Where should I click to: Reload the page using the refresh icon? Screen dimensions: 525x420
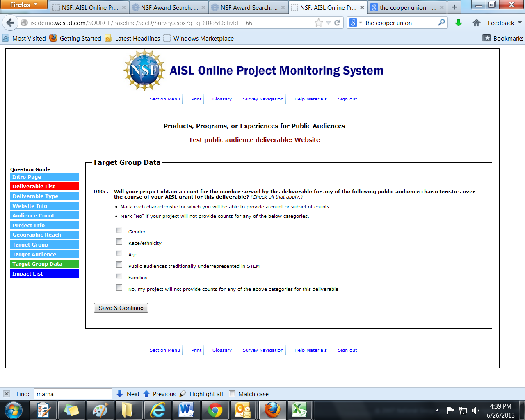click(337, 23)
